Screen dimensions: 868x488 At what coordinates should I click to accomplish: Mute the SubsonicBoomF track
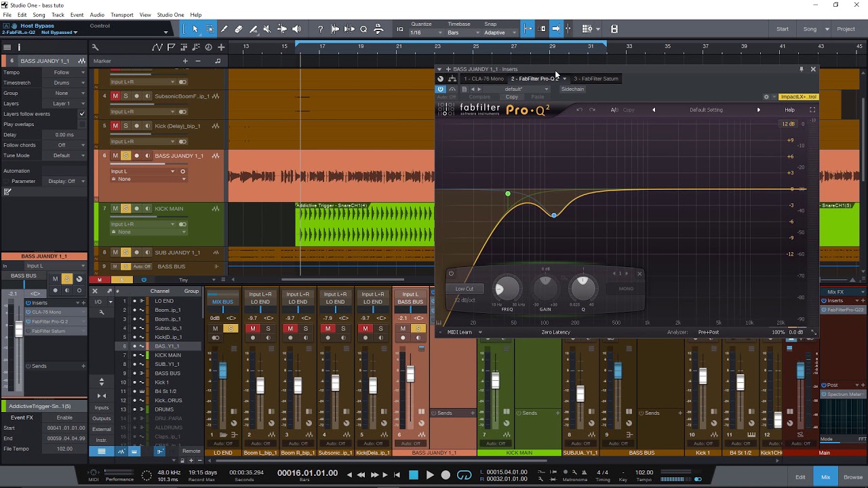point(115,96)
